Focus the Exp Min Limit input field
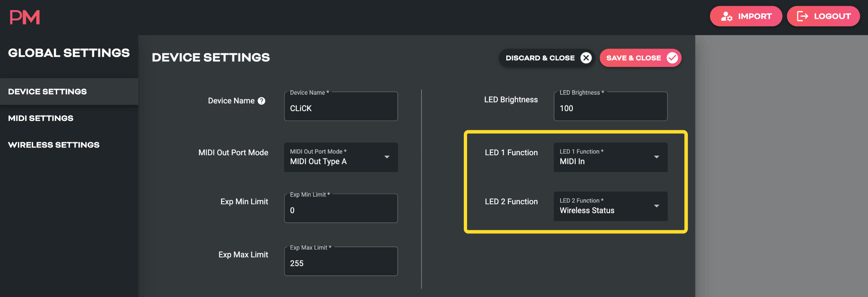868x297 pixels. tap(341, 208)
